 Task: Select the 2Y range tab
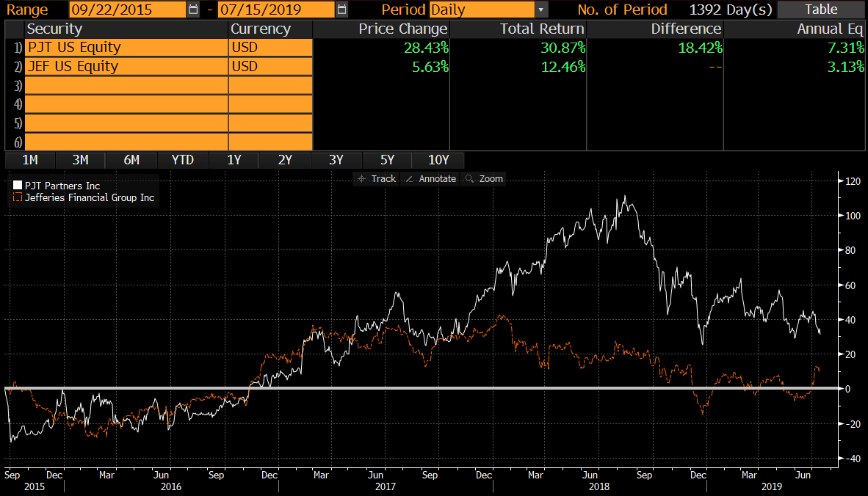point(285,160)
